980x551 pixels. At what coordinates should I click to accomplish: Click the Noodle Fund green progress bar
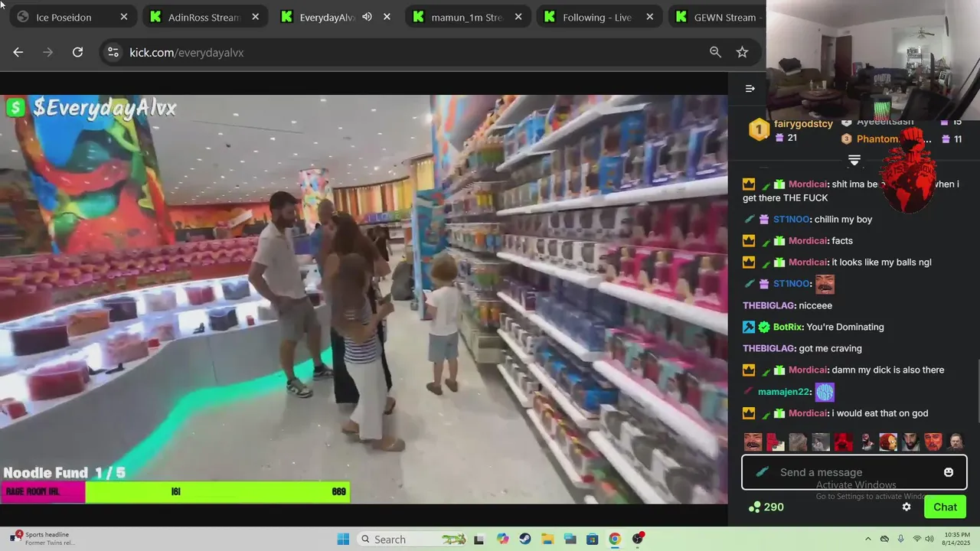pos(217,491)
